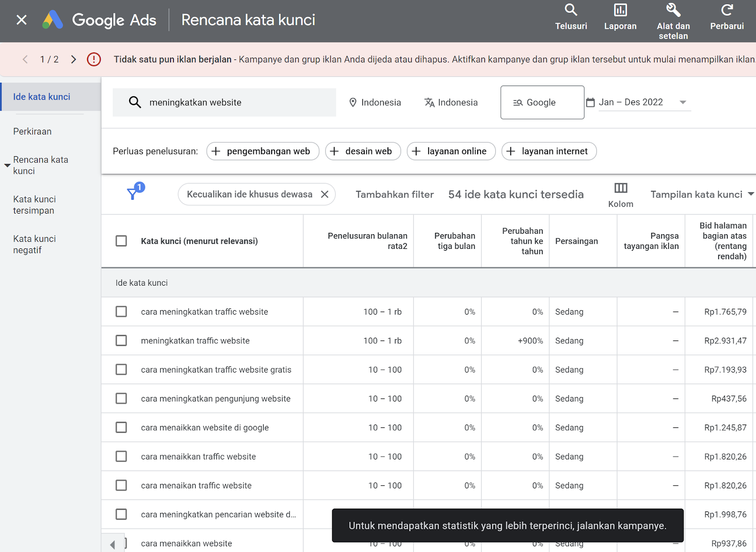Check 'cara meningkatkan pengunjung website' row
The width and height of the screenshot is (756, 552).
[121, 399]
